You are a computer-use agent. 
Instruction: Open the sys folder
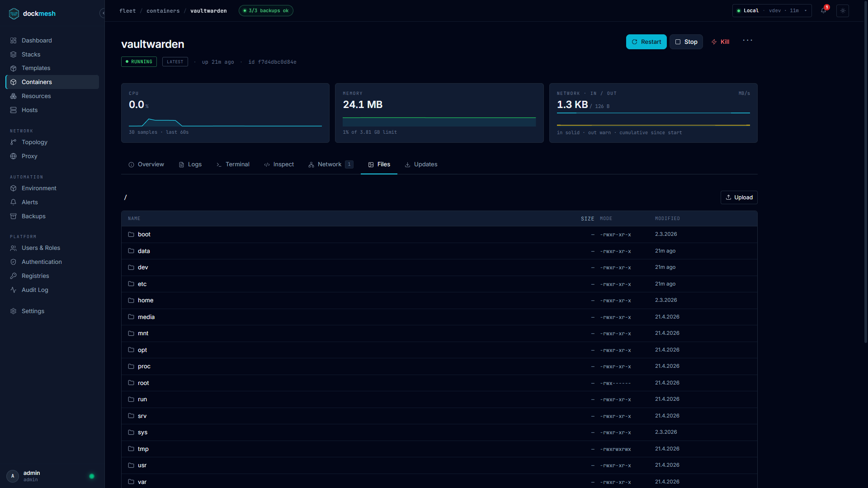point(439,432)
